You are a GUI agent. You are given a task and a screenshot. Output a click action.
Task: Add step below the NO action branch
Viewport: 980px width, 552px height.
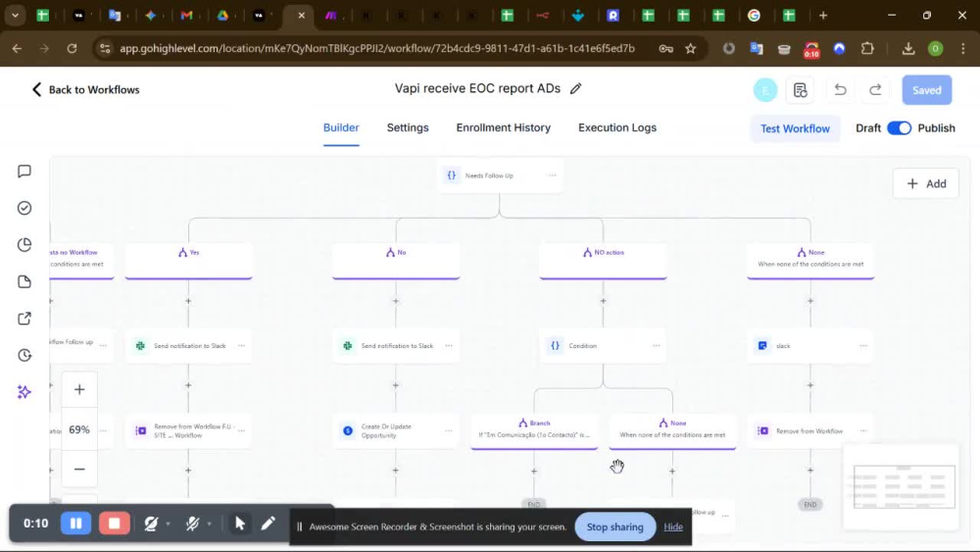pos(603,301)
